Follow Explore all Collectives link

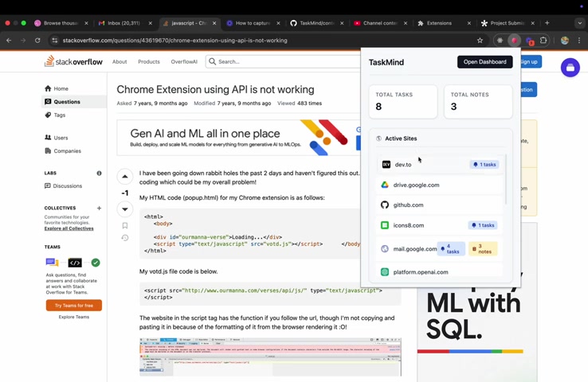pyautogui.click(x=69, y=228)
